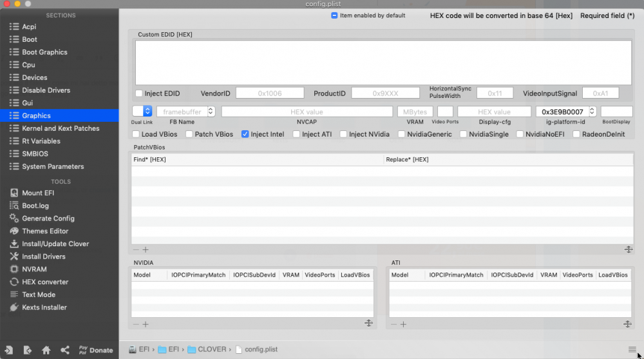Toggle RadeonDeInit checkbox

576,134
